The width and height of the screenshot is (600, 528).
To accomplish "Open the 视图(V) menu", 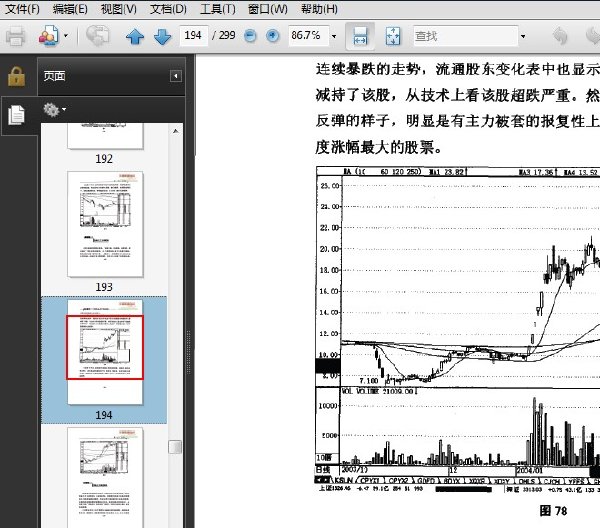I will pos(119,9).
